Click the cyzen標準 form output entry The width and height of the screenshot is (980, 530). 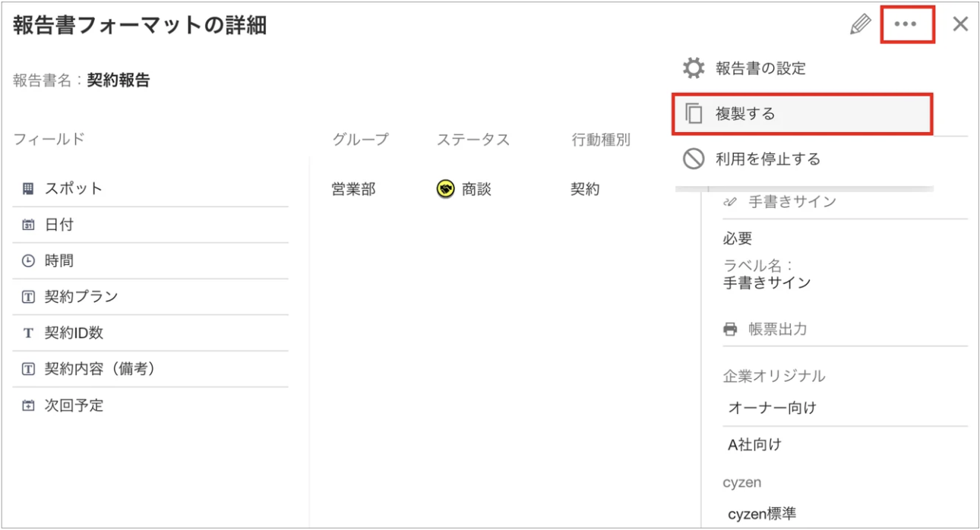762,514
